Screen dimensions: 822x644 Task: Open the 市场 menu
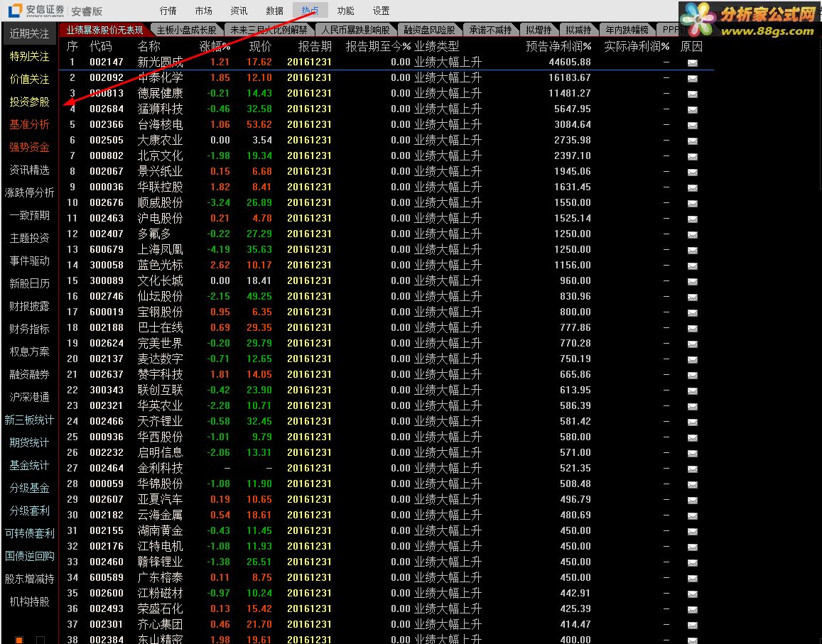[x=203, y=11]
